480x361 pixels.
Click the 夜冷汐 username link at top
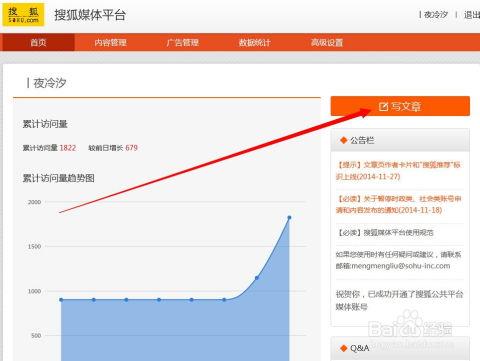pyautogui.click(x=436, y=15)
